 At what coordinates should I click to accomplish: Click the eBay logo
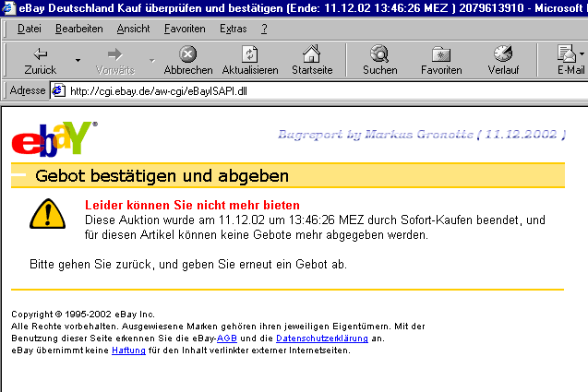(54, 138)
